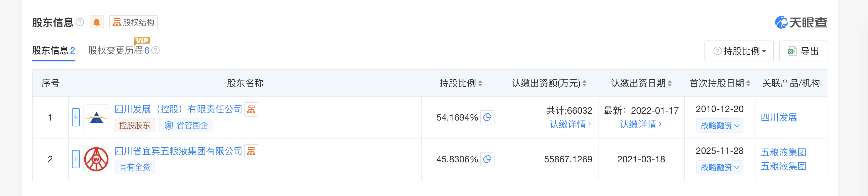
Task: Open 四川发展（控股）有限责任公司 company link
Action: [x=178, y=109]
